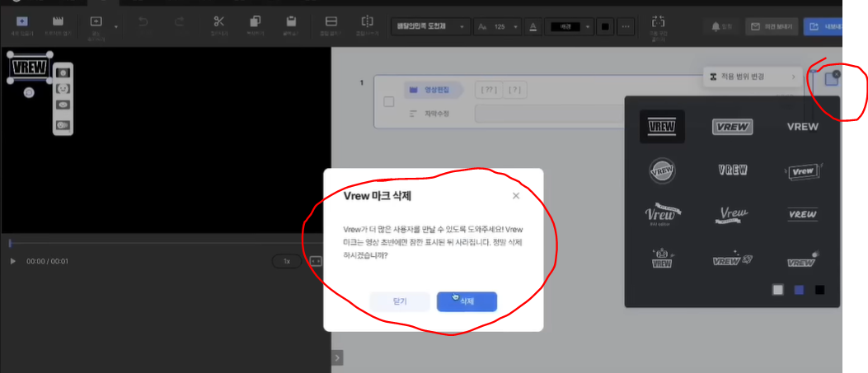868x373 pixels.
Task: Select the outlined letters VREW logo
Action: 732,170
